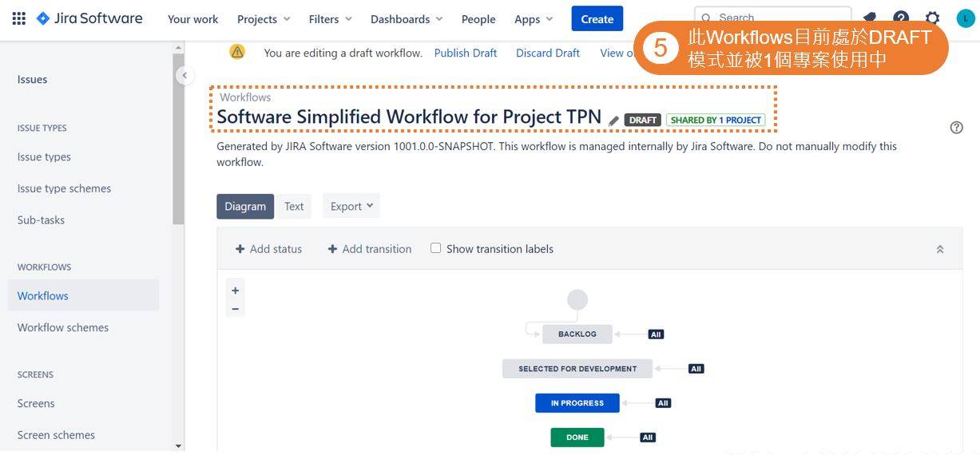The width and height of the screenshot is (980, 455).
Task: Edit the workflow name with the pencil icon
Action: [x=613, y=121]
